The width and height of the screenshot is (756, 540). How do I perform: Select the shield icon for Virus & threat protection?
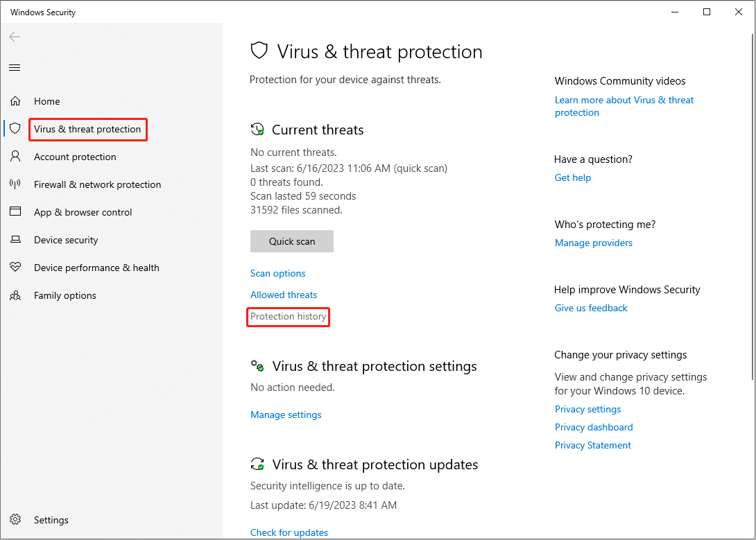(15, 129)
